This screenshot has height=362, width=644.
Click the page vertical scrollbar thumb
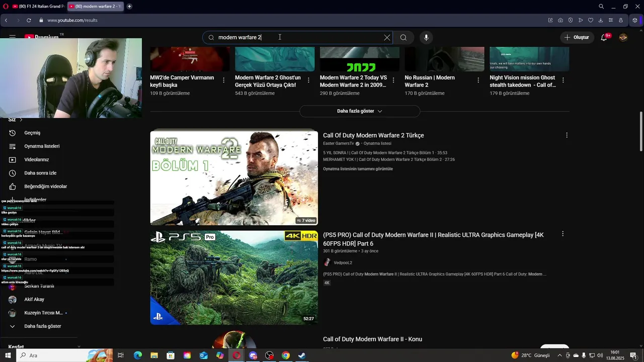coord(641,131)
